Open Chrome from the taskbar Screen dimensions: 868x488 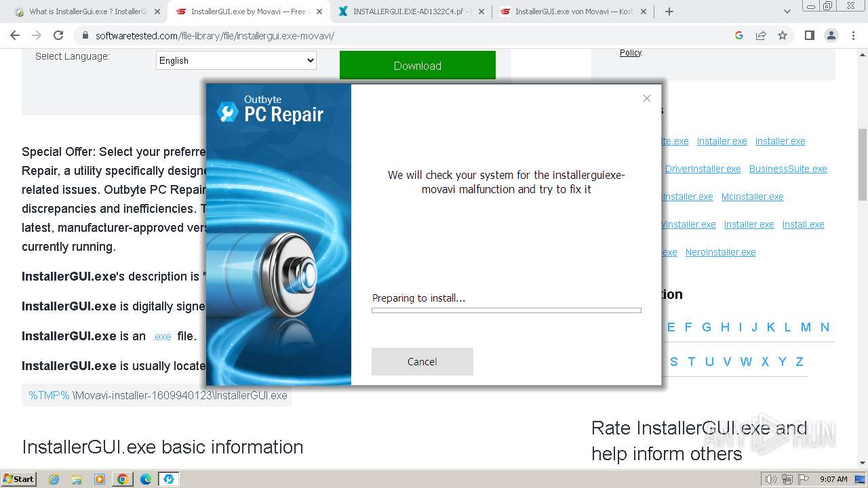pyautogui.click(x=123, y=479)
